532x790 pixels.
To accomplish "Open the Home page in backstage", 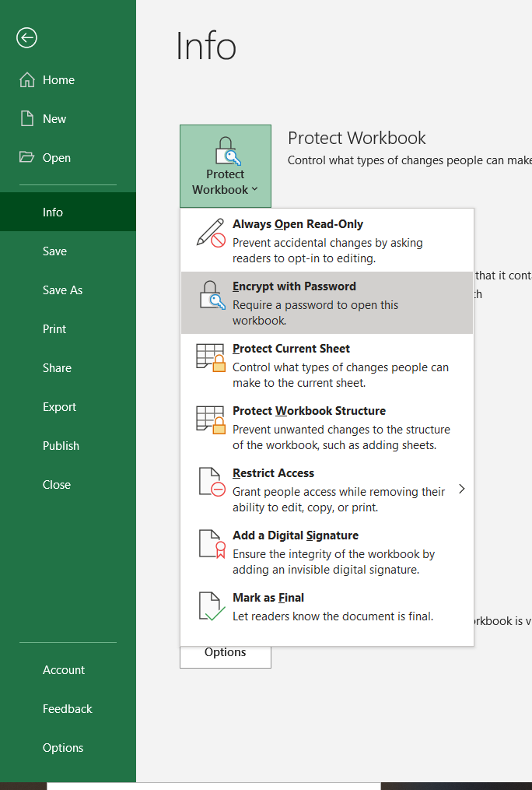I will (68, 80).
